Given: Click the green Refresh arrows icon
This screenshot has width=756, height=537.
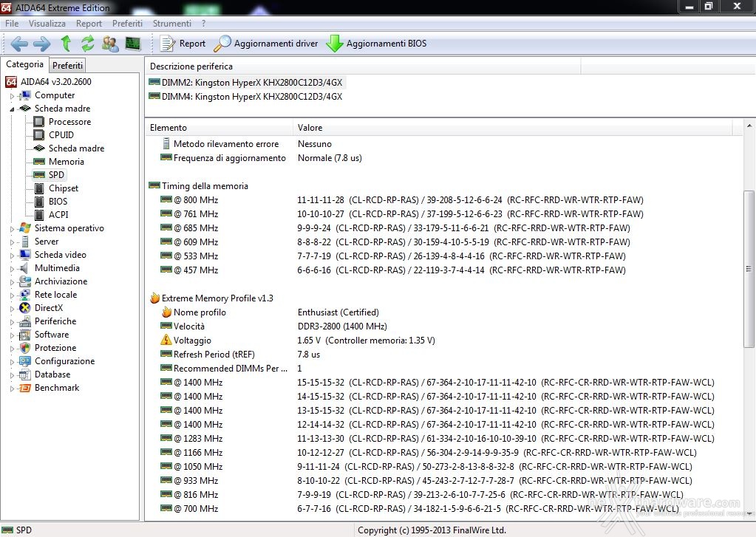Looking at the screenshot, I should pos(87,44).
